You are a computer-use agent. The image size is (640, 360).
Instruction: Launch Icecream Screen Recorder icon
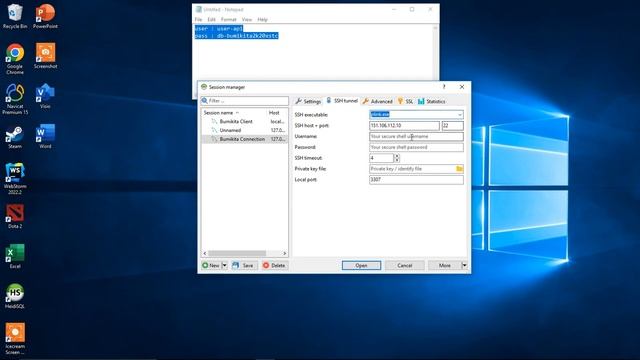coord(15,339)
